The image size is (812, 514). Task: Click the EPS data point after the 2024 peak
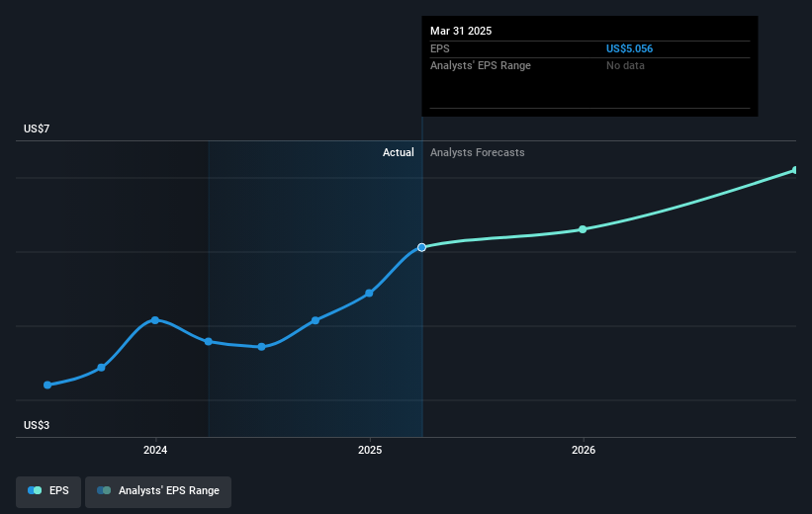208,342
